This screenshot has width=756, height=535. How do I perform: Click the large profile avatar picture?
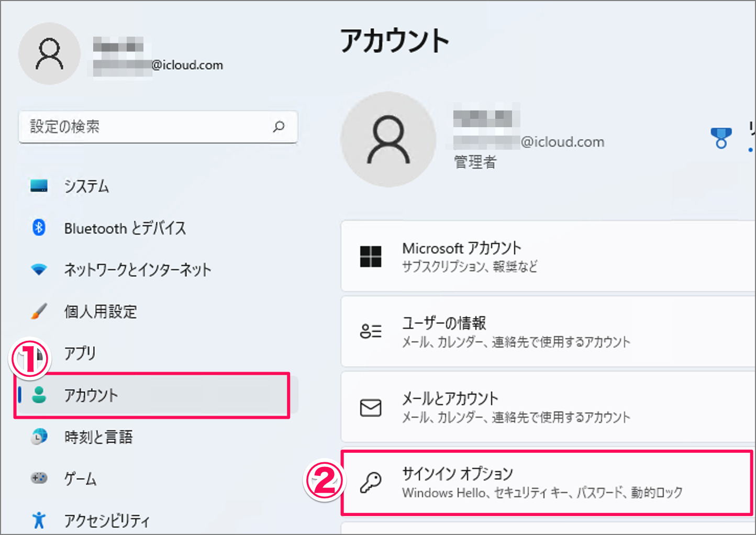[x=388, y=140]
